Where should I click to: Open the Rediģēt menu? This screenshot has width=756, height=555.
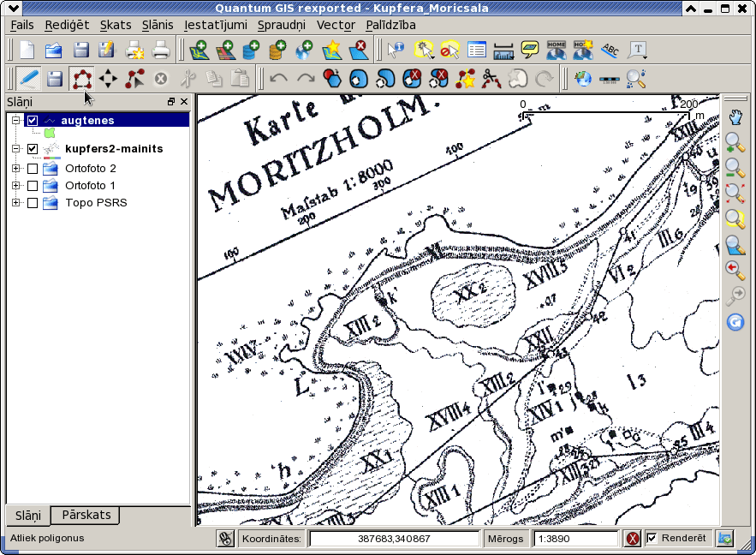point(67,25)
